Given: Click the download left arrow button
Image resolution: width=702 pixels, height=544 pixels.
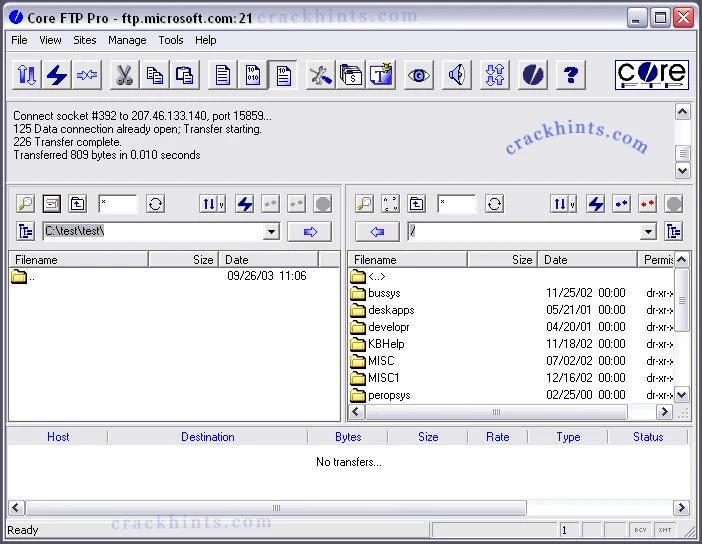Looking at the screenshot, I should pos(377,232).
